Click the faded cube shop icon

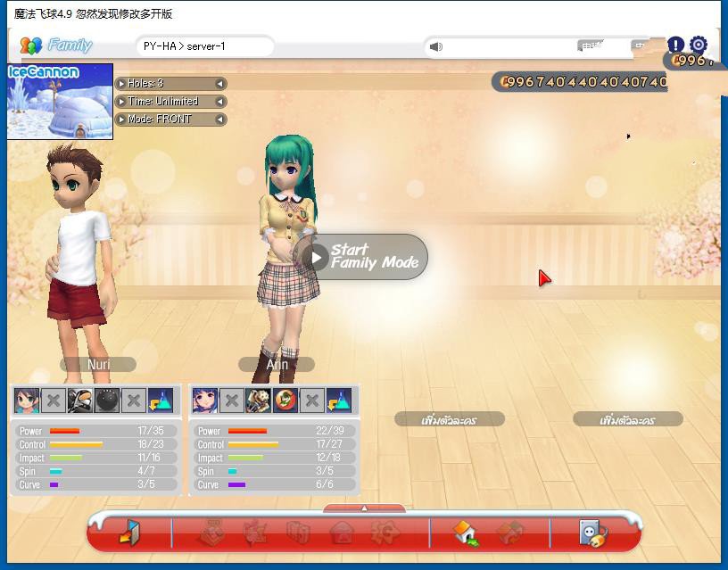click(510, 533)
